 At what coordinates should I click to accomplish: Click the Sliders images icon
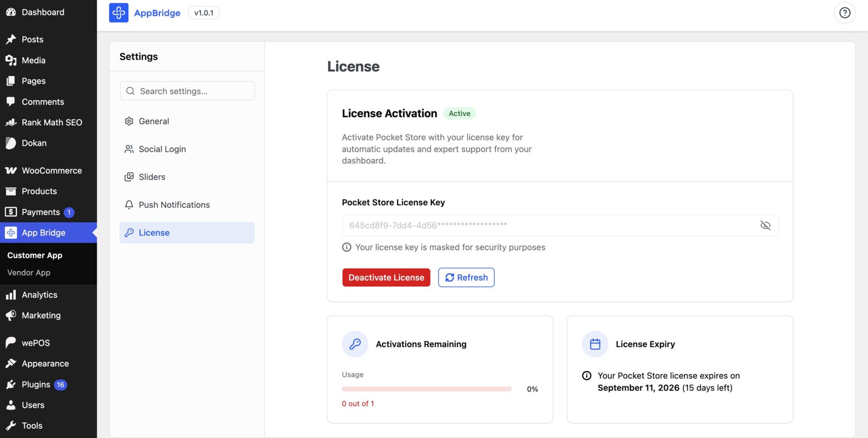[129, 177]
